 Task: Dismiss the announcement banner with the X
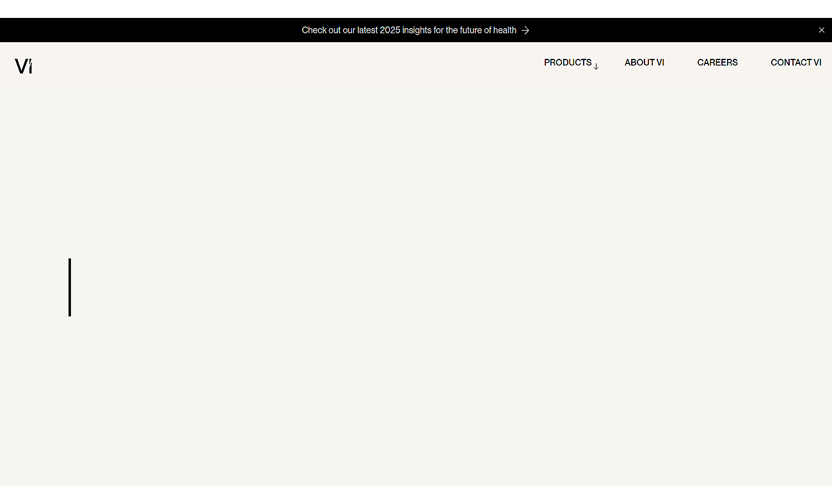coord(822,30)
